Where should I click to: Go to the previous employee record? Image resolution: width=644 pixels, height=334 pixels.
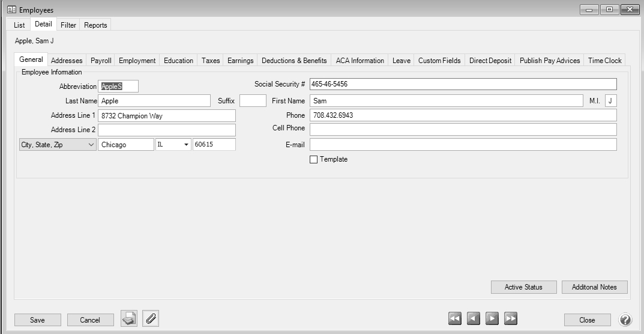click(x=474, y=319)
